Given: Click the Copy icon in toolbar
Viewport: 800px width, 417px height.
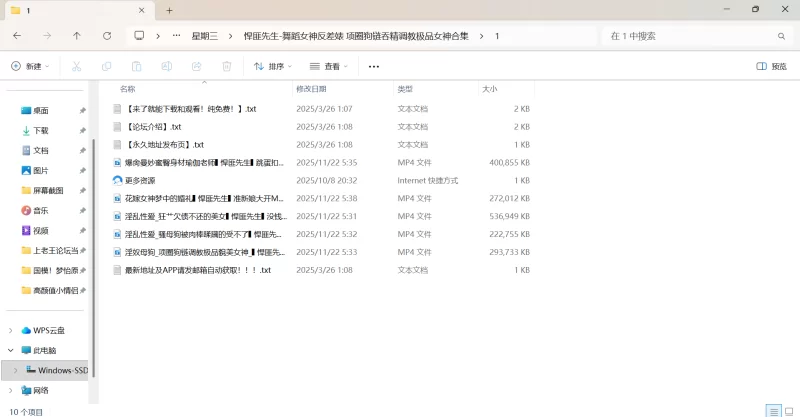Looking at the screenshot, I should point(106,66).
